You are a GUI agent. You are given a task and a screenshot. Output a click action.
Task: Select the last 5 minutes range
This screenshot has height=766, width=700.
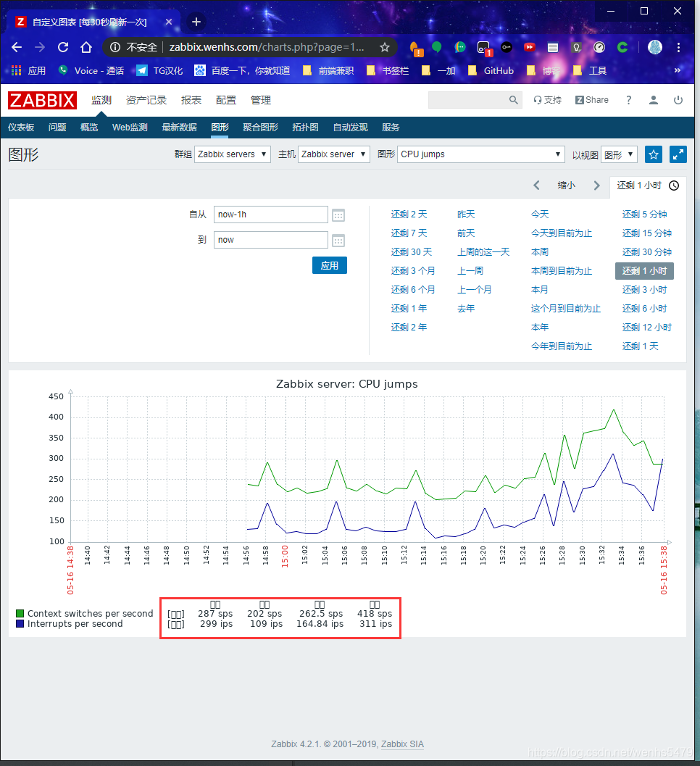coord(644,214)
